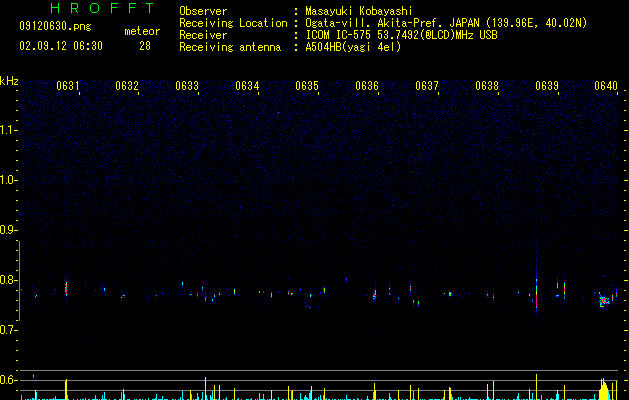
Task: Click the meteor count value 28
Action: click(x=145, y=46)
